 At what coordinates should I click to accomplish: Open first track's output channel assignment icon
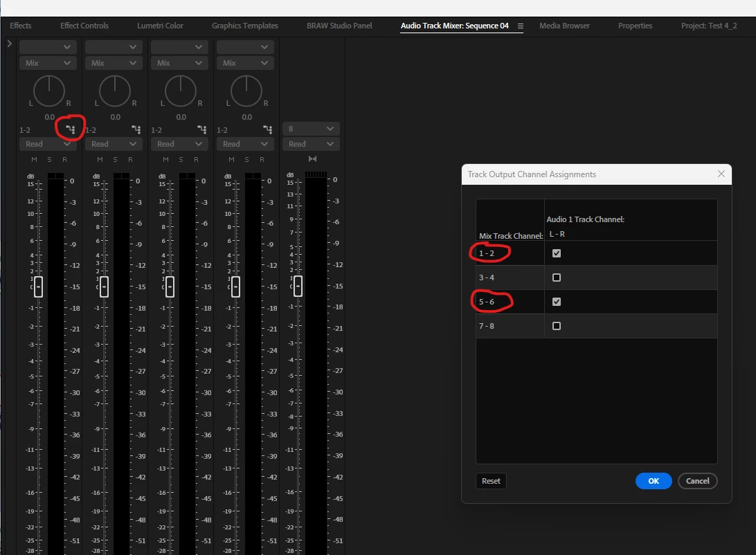[71, 129]
